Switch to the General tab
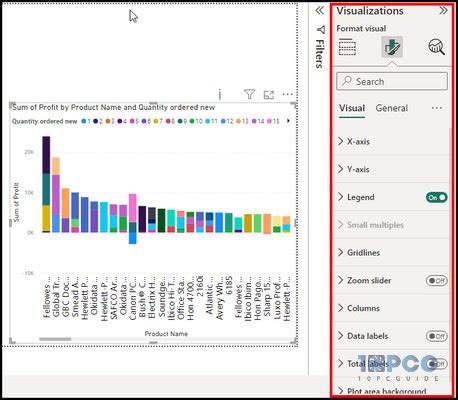This screenshot has width=458, height=400. (x=392, y=108)
